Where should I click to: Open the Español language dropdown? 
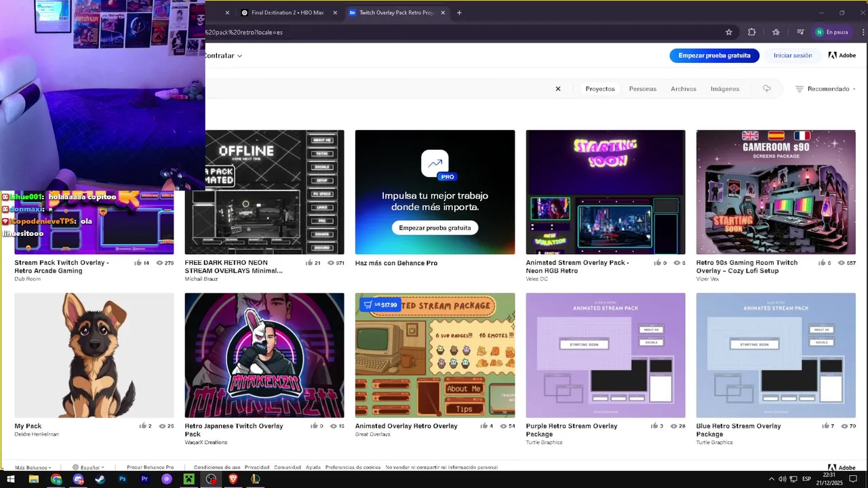89,468
